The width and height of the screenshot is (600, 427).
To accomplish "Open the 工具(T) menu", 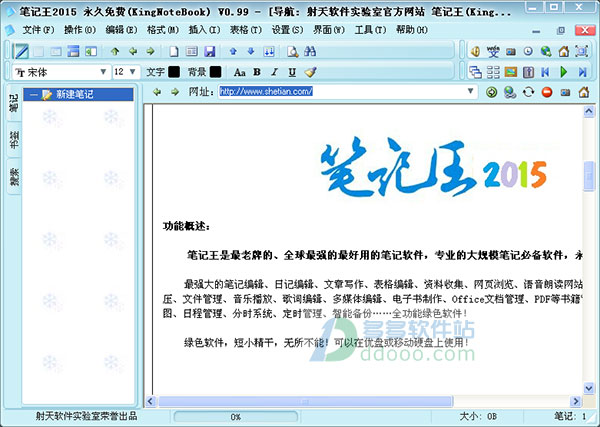I will pyautogui.click(x=370, y=30).
